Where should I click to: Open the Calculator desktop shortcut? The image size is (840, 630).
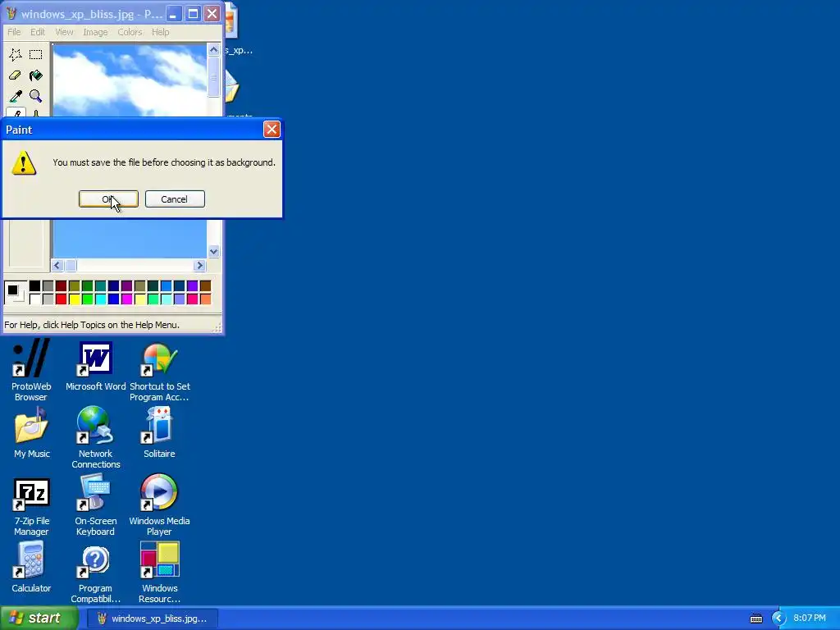pos(31,567)
